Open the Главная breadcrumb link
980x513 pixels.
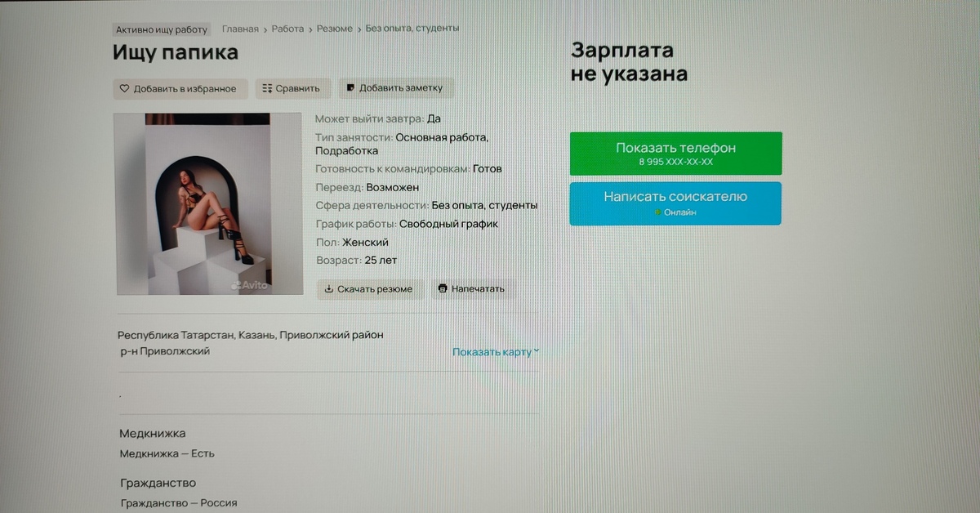240,29
